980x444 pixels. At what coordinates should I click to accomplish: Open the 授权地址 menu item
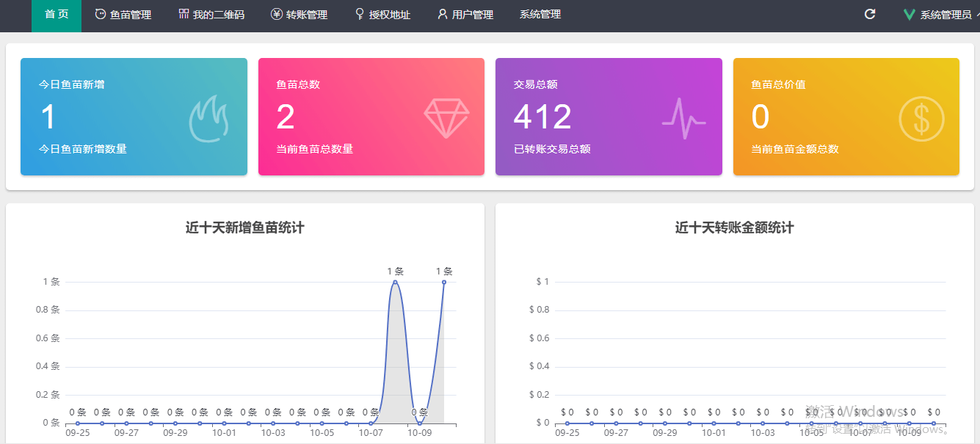[382, 15]
